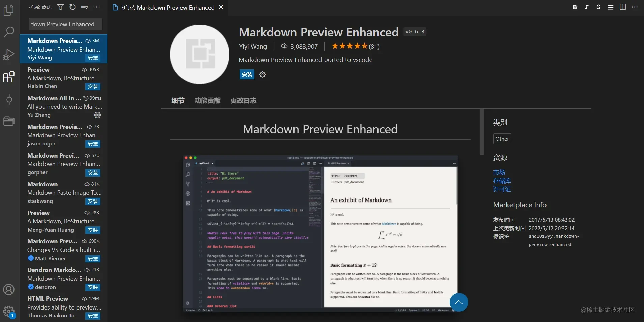Screen dimensions: 644x322
Task: Click the dendron verified publisher badge
Action: [x=31, y=287]
